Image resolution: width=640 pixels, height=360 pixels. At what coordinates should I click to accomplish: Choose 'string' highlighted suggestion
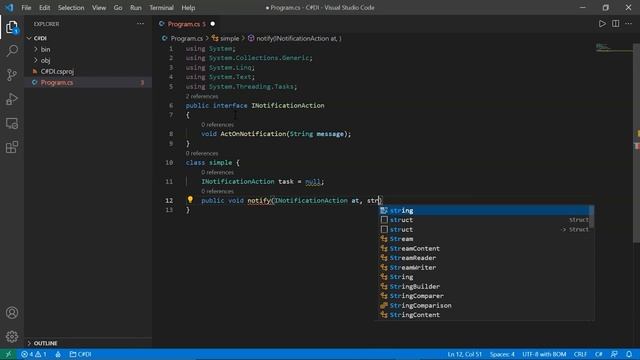[x=484, y=211]
